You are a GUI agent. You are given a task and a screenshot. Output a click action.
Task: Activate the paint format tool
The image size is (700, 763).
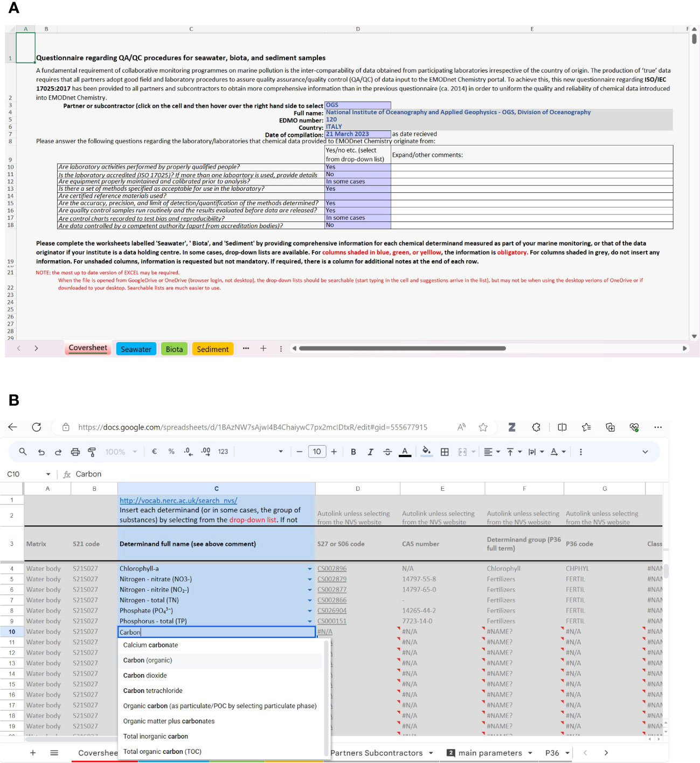click(x=92, y=452)
